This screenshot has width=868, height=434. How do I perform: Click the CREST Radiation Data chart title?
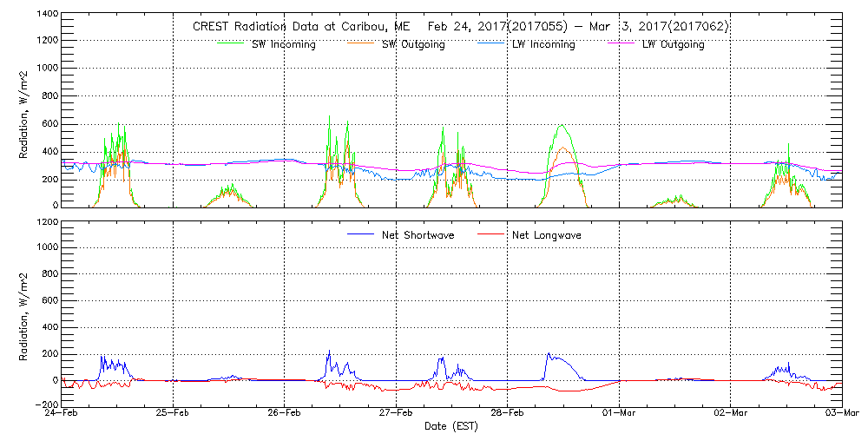[x=460, y=27]
